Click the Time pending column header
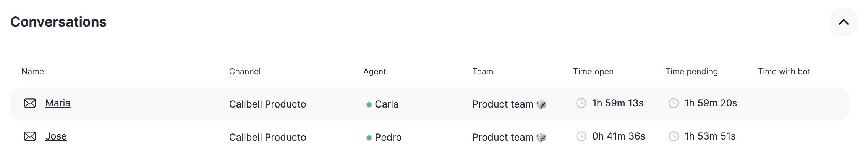This screenshot has height=167, width=868. [691, 71]
